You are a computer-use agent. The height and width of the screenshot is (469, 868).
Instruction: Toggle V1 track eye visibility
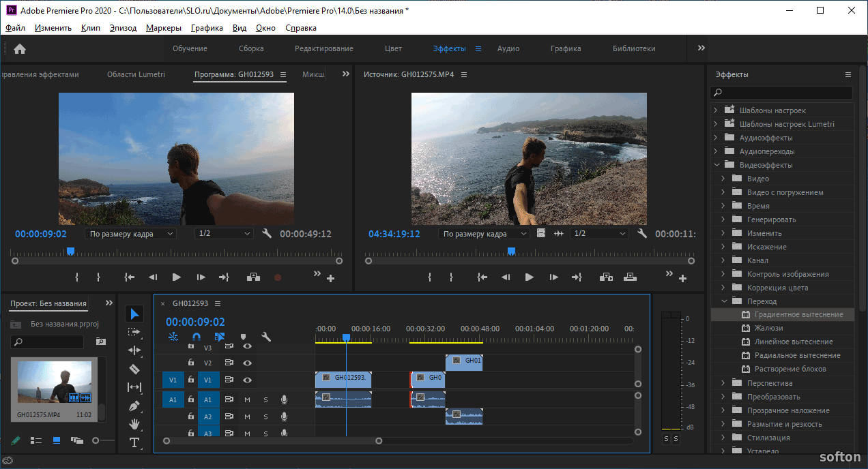coord(248,380)
